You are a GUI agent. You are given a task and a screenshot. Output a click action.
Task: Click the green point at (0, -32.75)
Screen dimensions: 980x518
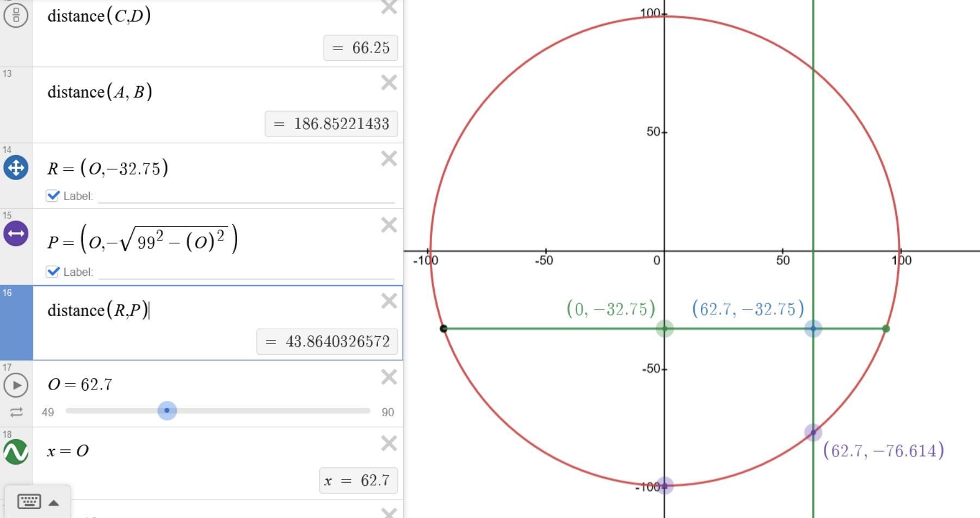(664, 329)
